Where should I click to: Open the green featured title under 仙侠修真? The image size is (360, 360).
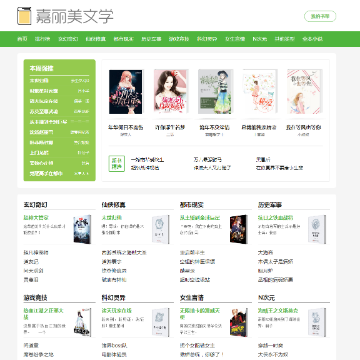tap(112, 218)
